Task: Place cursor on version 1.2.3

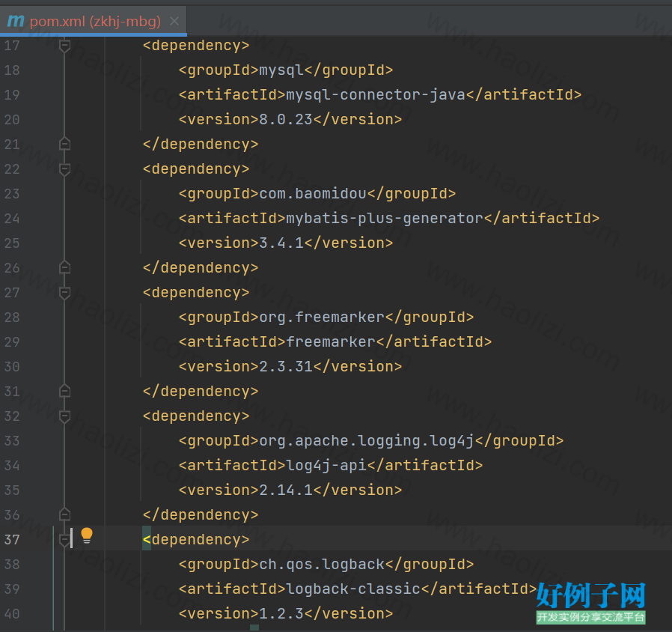Action: point(281,613)
